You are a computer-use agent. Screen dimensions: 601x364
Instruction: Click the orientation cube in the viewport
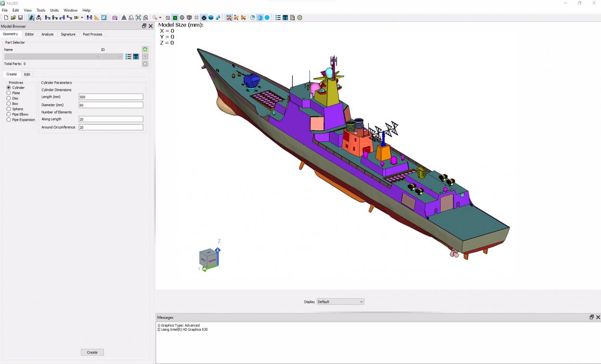point(209,259)
